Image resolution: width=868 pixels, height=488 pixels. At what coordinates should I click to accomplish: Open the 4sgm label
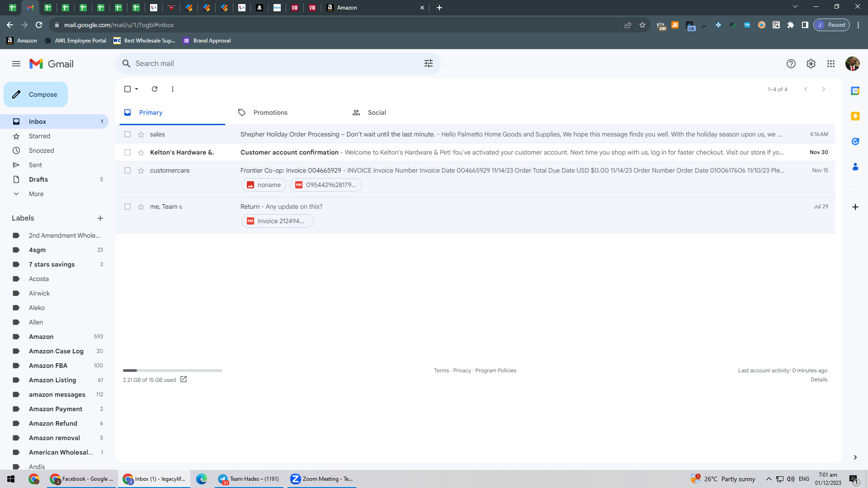click(54, 250)
